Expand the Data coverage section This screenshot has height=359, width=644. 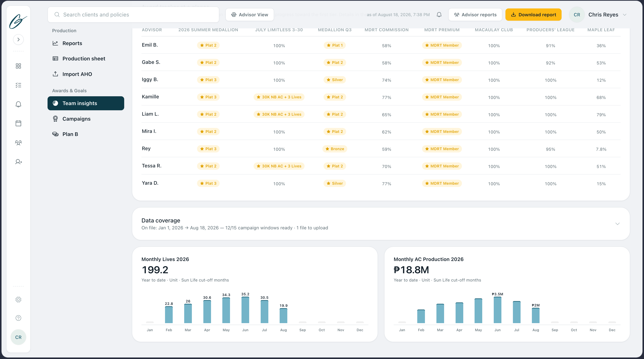(617, 224)
